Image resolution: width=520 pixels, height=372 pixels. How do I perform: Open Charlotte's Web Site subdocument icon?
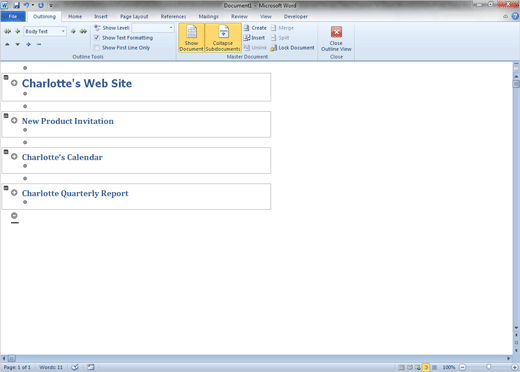(6, 77)
